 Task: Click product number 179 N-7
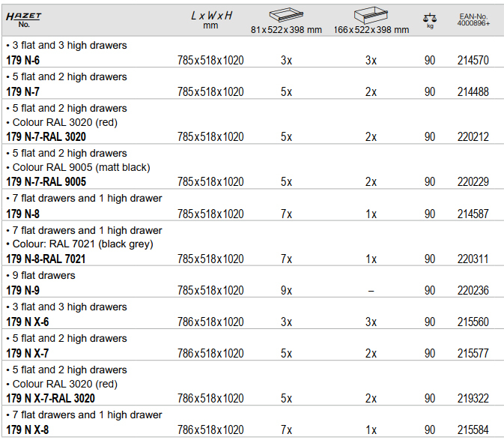[x=22, y=91]
